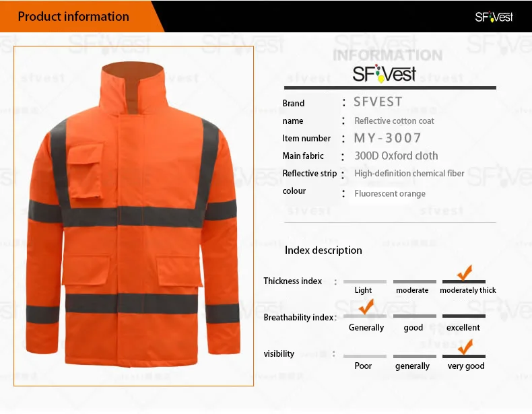The image size is (532, 414).
Task: Select the Poor visibility bar
Action: [x=365, y=356]
